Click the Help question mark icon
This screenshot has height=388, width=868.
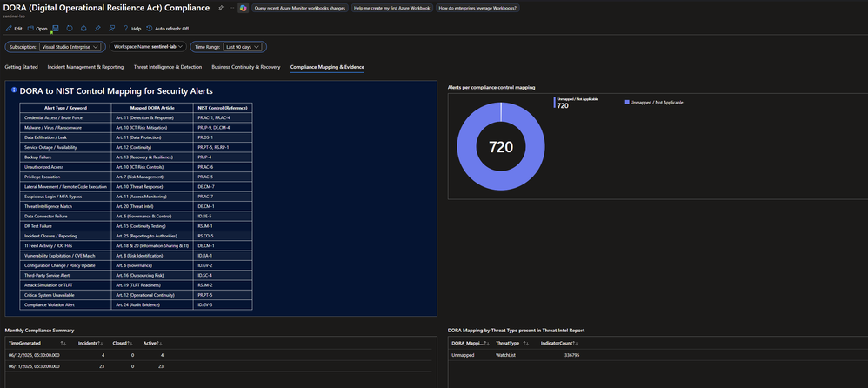[x=125, y=29]
